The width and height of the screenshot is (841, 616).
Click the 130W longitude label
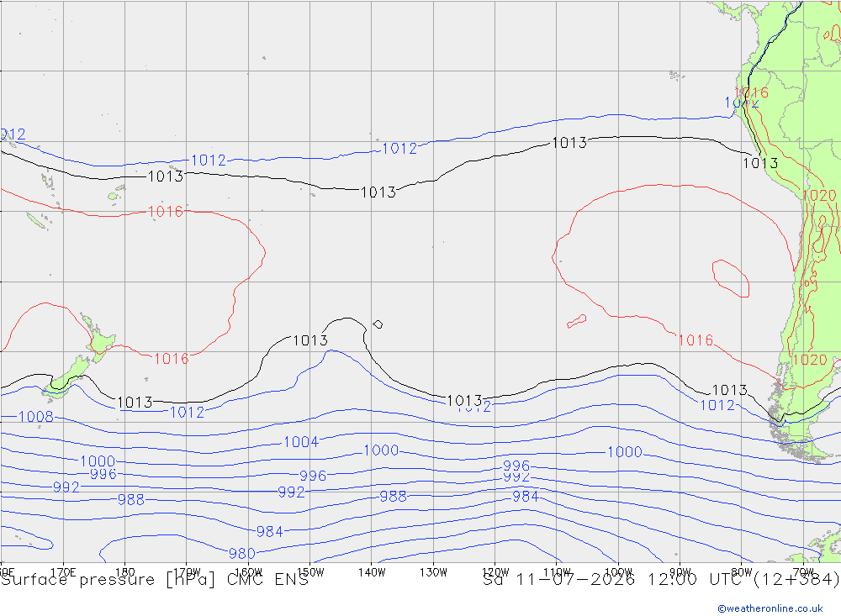click(x=433, y=572)
